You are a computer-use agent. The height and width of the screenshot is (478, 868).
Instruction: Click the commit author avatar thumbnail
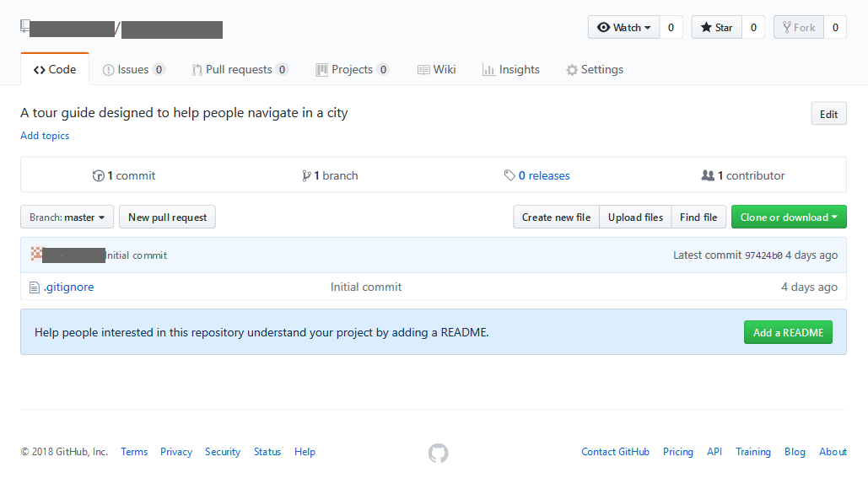tap(36, 255)
